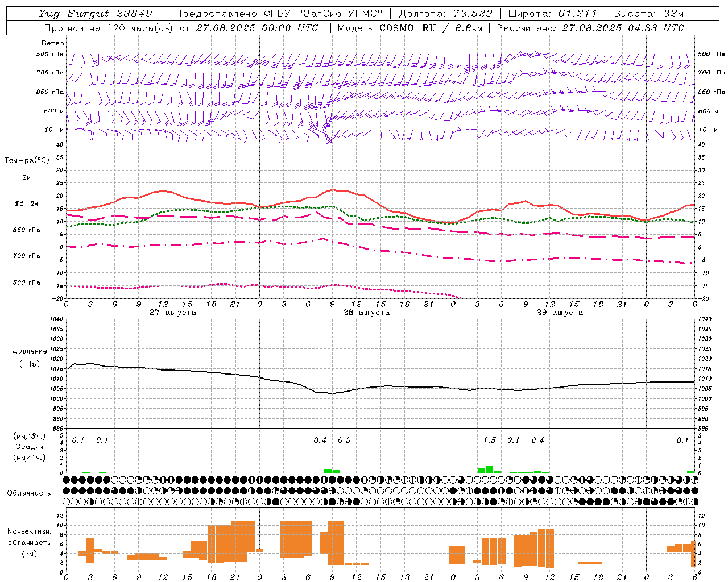Click the solid red 2м legend line
Image resolution: width=728 pixels, height=582 pixels.
pos(26,184)
